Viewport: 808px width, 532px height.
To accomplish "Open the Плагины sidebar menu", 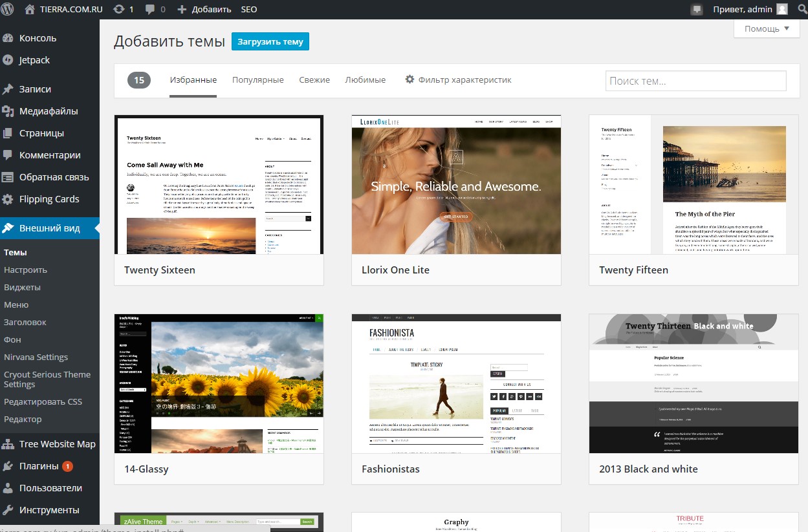I will pyautogui.click(x=39, y=466).
